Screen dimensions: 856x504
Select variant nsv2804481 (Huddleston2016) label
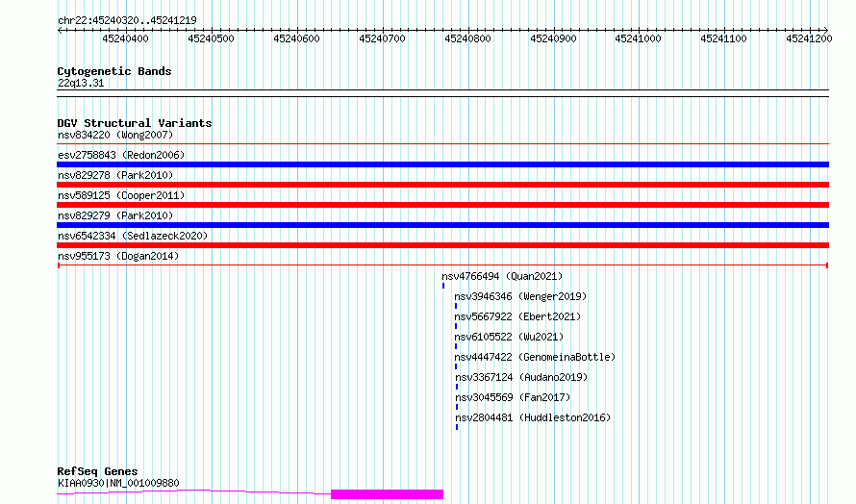(533, 417)
